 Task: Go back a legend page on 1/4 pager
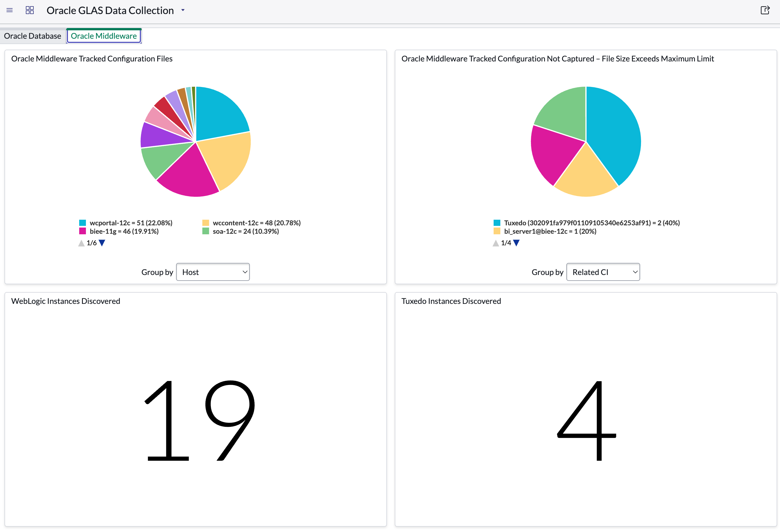tap(496, 243)
